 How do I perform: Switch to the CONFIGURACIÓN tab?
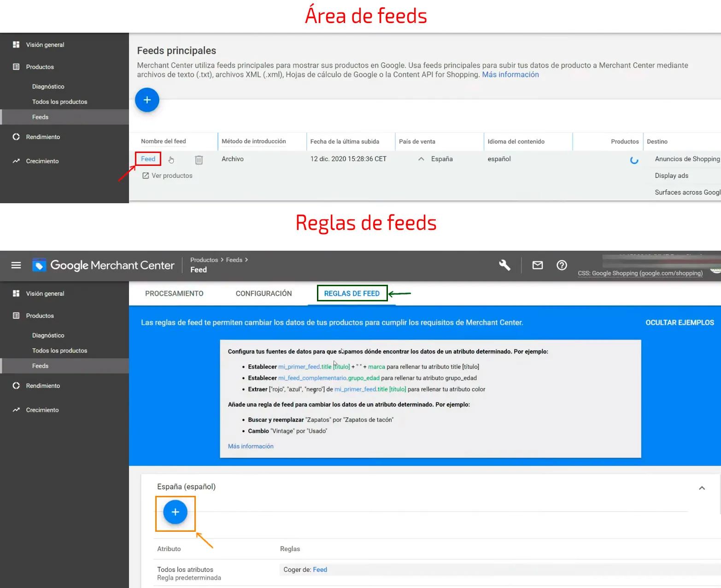(264, 294)
